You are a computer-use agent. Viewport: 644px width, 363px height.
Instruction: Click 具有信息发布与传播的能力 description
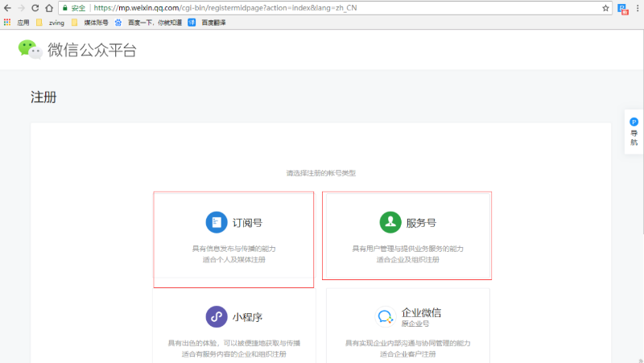pyautogui.click(x=233, y=249)
